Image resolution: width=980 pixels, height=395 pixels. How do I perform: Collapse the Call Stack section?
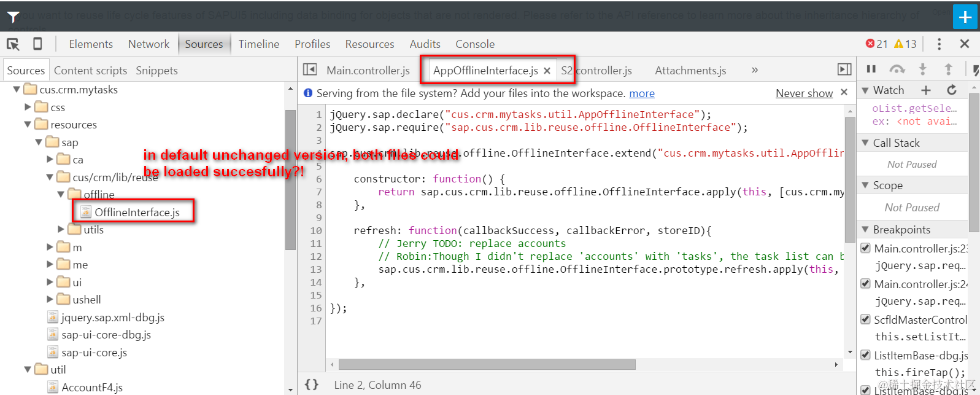pyautogui.click(x=865, y=143)
